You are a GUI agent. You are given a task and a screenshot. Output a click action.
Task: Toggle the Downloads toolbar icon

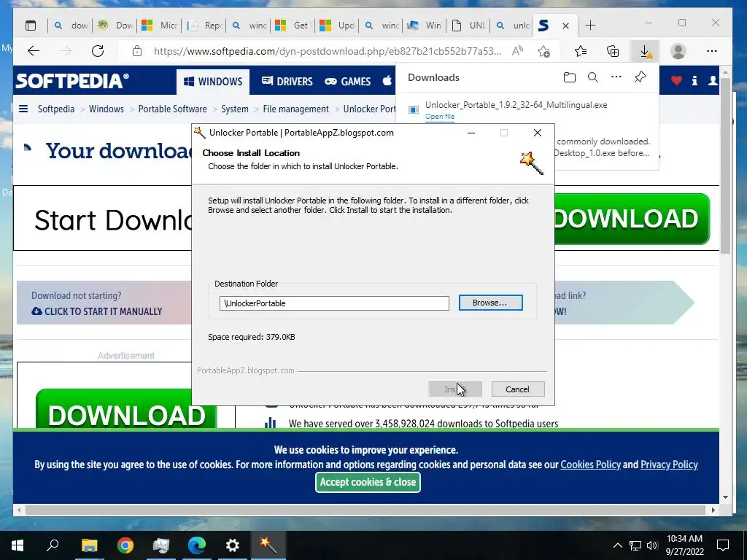(645, 51)
